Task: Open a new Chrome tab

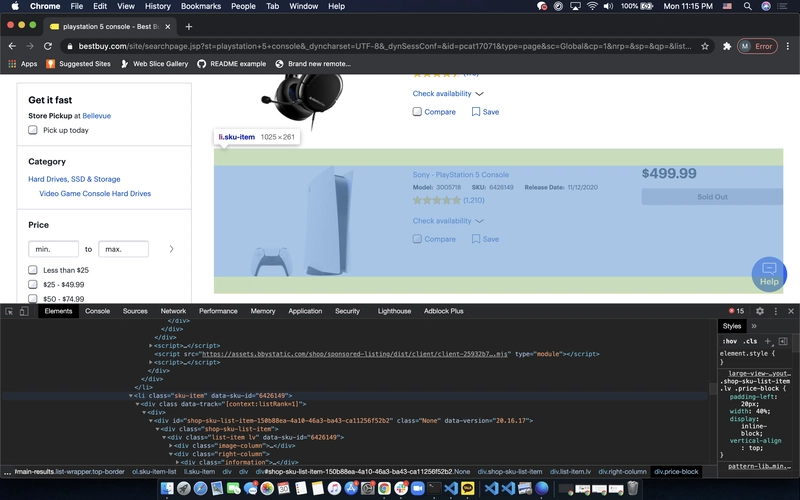Action: (x=188, y=27)
